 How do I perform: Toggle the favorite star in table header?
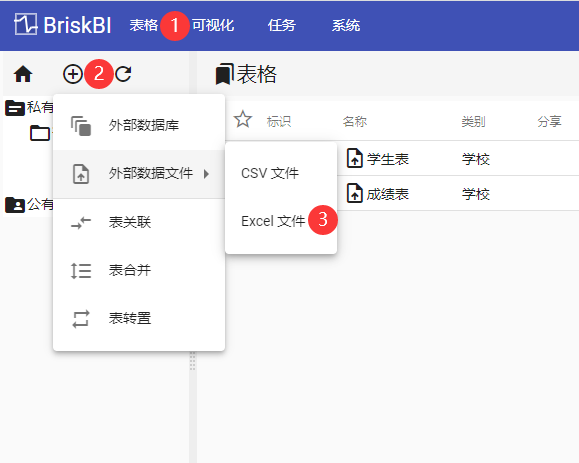click(243, 119)
